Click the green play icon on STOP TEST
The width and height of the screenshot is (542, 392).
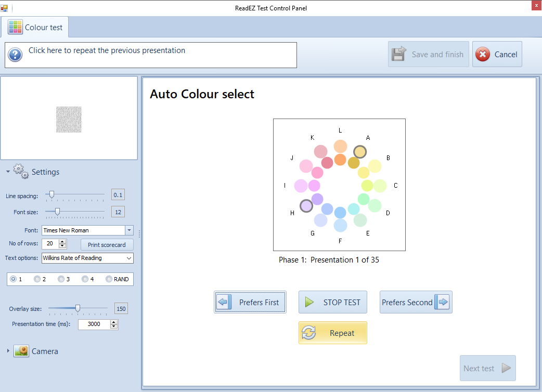(309, 302)
